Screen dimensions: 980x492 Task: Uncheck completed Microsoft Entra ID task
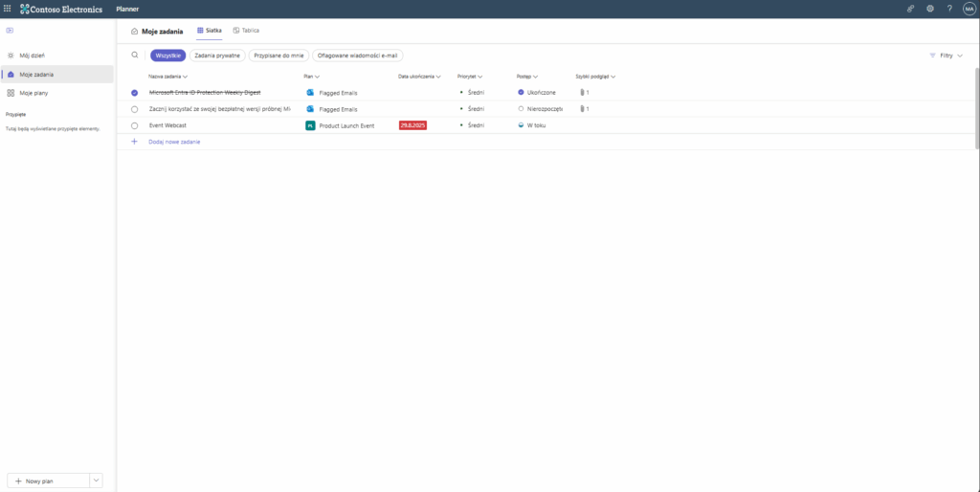135,93
